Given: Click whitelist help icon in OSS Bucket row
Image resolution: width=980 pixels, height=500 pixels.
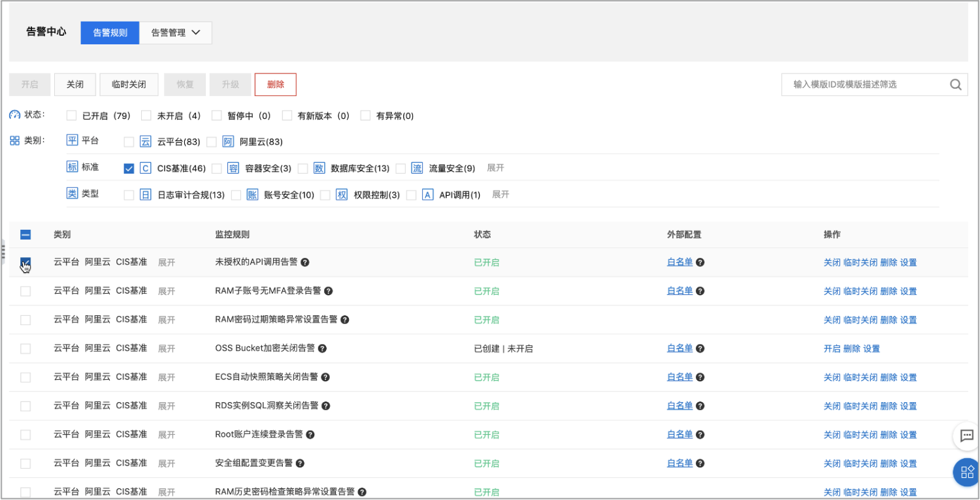Looking at the screenshot, I should (700, 349).
